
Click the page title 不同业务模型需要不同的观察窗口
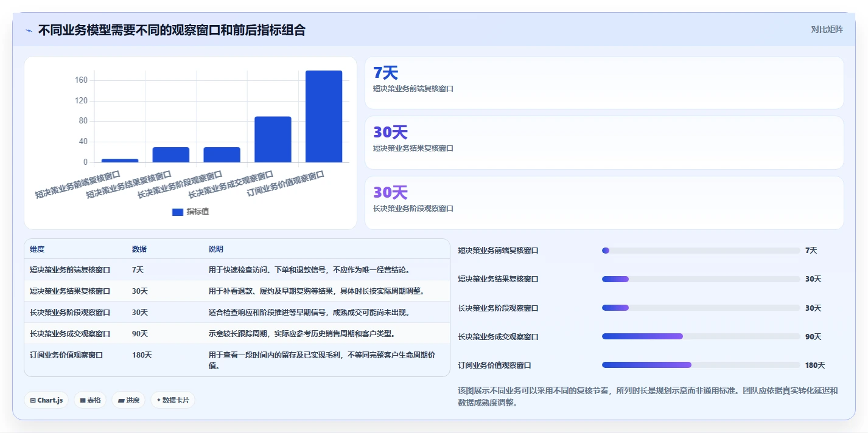(172, 30)
